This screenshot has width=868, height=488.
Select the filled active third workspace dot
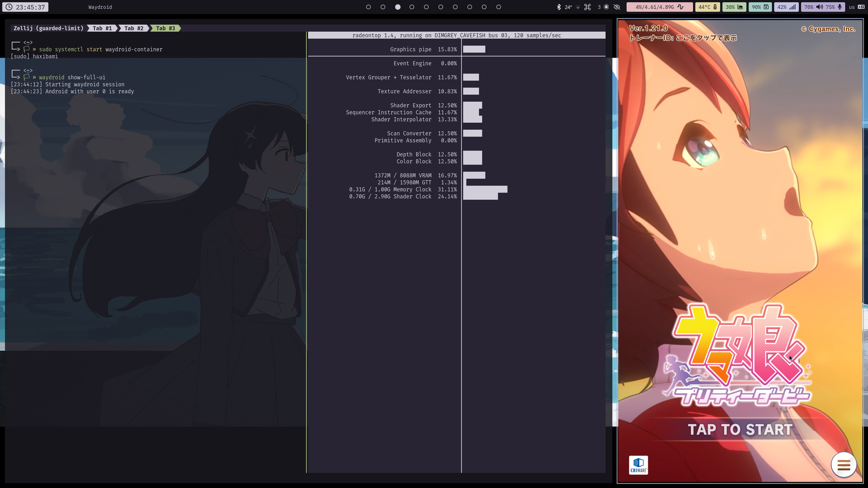point(397,7)
